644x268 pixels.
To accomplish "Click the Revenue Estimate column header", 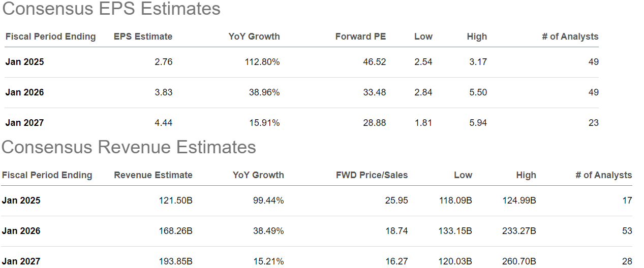I will click(x=153, y=175).
